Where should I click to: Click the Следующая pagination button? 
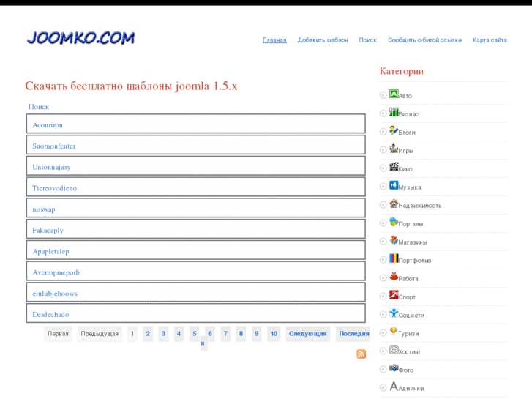(308, 334)
